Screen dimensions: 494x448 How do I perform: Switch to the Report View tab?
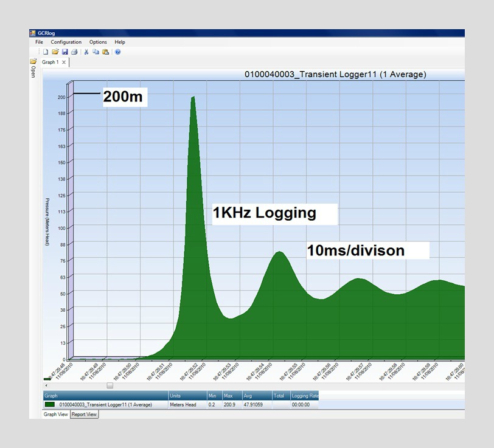(x=84, y=415)
